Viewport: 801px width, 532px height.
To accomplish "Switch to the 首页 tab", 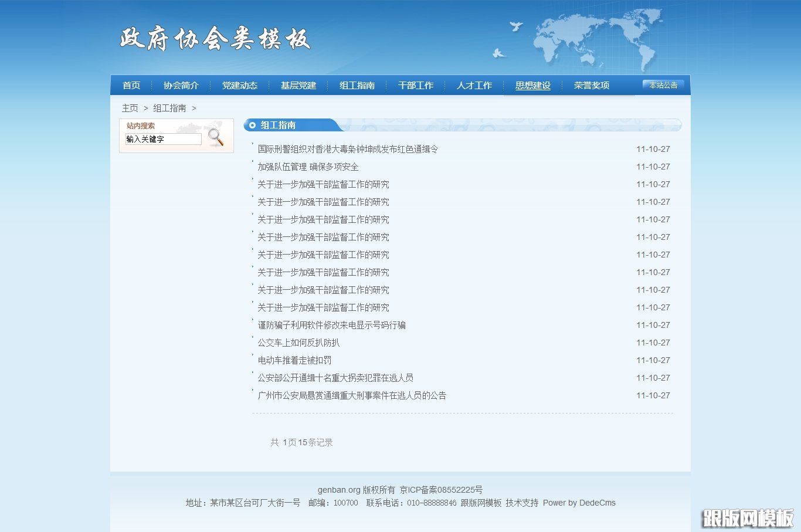I will coord(130,85).
